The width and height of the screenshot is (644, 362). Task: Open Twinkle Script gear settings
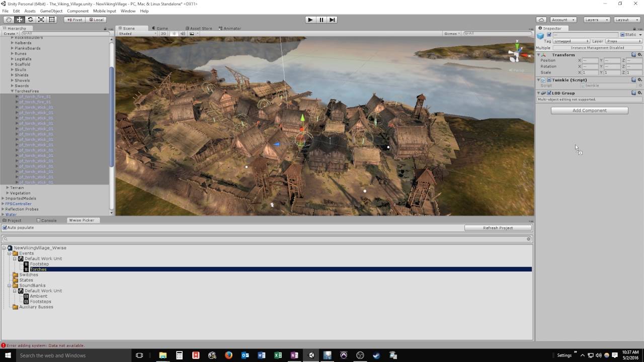click(639, 80)
